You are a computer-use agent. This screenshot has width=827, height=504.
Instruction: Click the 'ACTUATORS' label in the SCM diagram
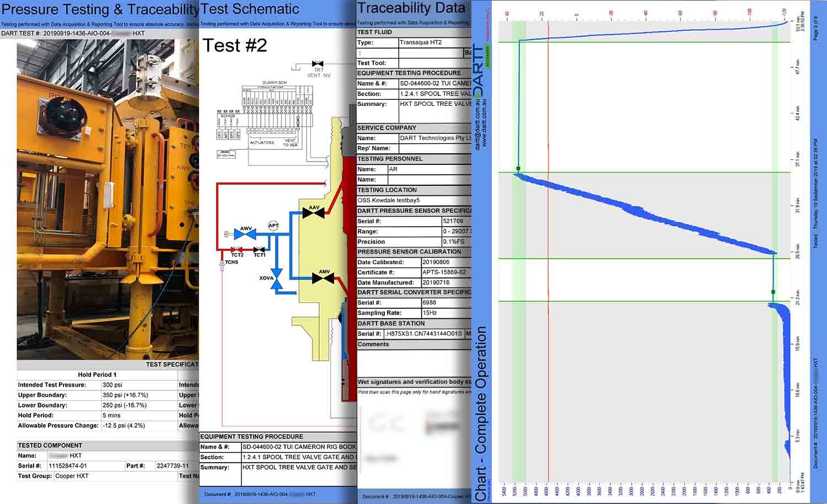pos(262,142)
